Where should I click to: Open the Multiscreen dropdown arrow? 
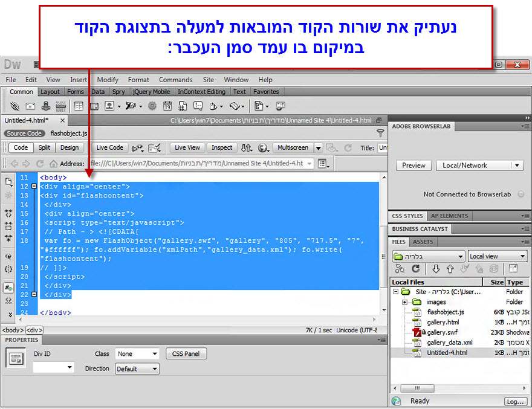[x=318, y=148]
